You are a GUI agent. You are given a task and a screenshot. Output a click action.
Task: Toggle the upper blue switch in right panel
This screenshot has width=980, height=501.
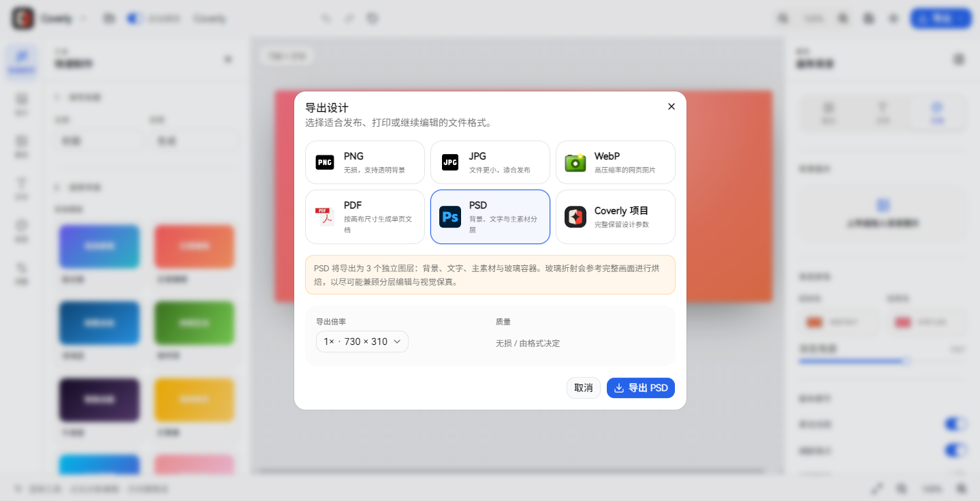[x=955, y=424]
